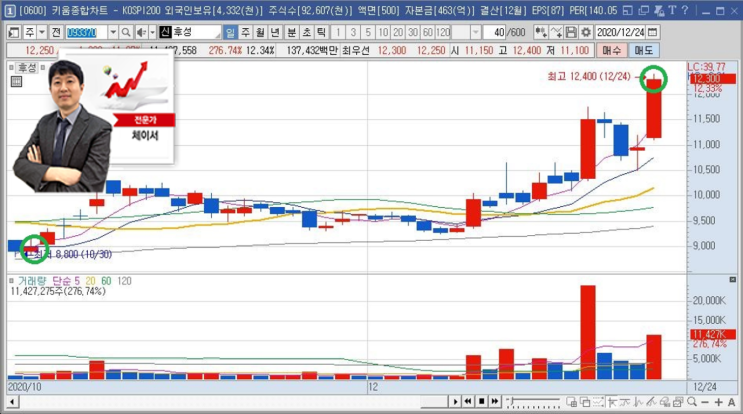Screen dimensions: 743x414
Task: Open the stock code history dropdown
Action: 113,32
